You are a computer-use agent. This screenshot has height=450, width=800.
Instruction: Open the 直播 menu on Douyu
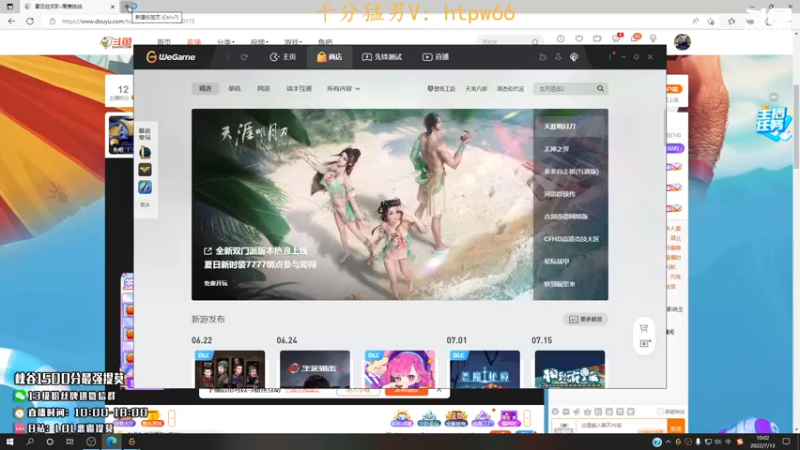pyautogui.click(x=194, y=42)
